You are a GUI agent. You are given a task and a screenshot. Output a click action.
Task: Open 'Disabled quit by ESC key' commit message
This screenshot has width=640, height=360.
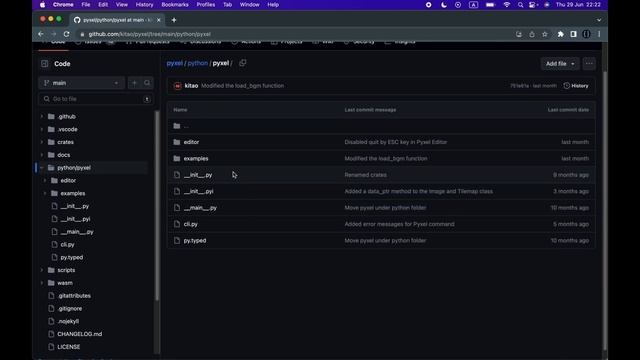pos(396,142)
